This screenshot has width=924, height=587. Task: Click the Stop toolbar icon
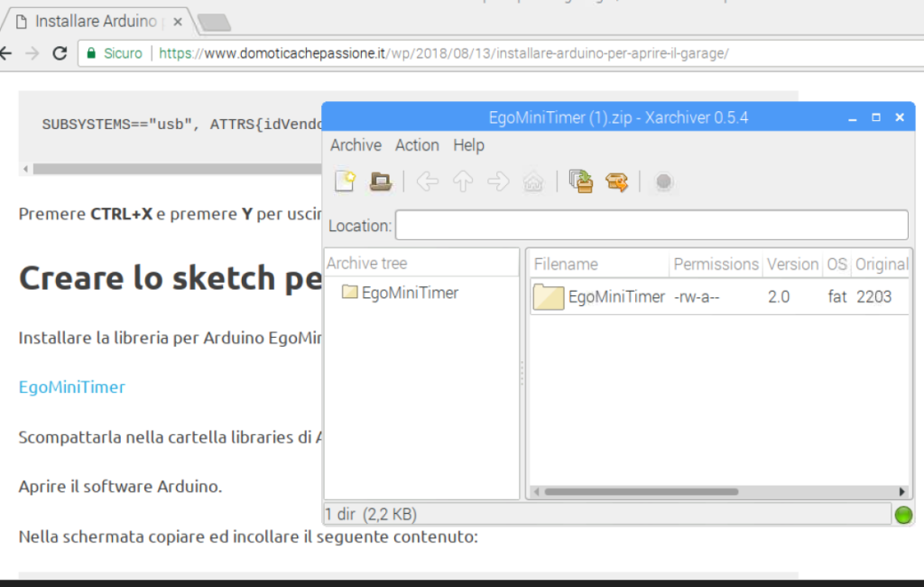663,182
